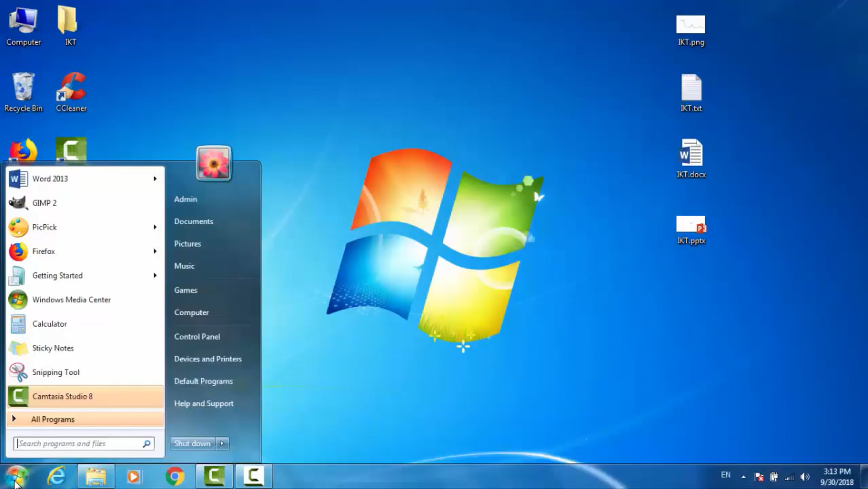868x489 pixels.
Task: Expand PicPick submenu arrow
Action: tap(155, 227)
